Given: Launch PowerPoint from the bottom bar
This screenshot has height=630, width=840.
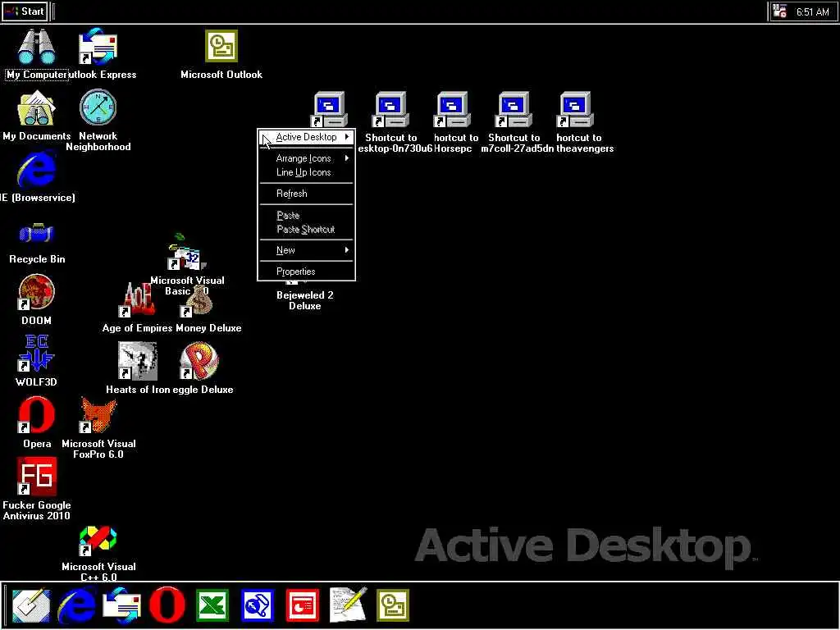Looking at the screenshot, I should coord(303,605).
